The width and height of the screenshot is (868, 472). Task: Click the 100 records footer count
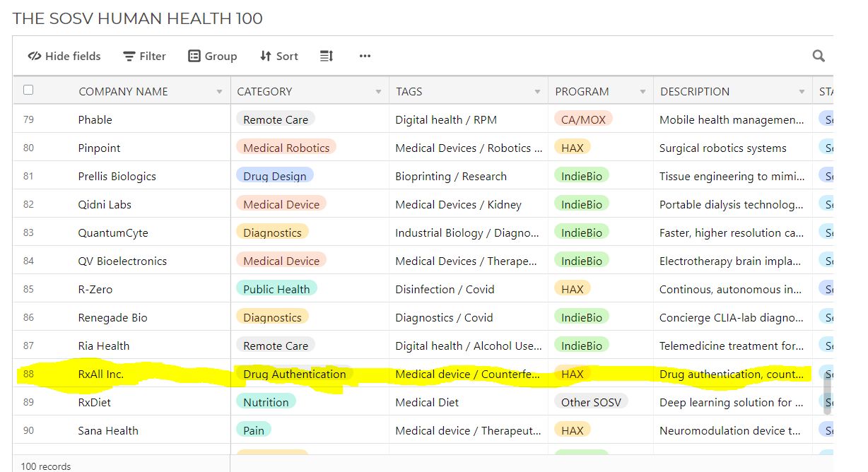pyautogui.click(x=46, y=466)
